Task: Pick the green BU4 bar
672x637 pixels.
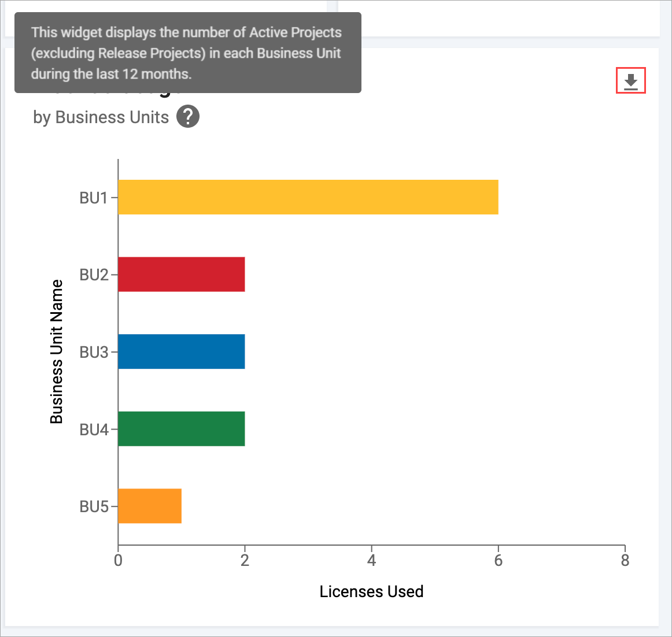Action: tap(181, 429)
